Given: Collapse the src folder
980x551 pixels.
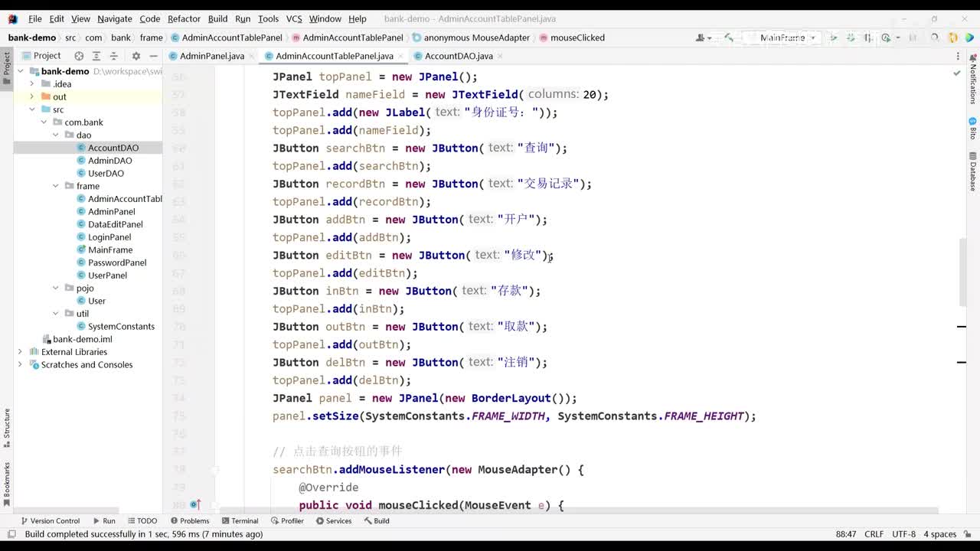Looking at the screenshot, I should pyautogui.click(x=32, y=109).
